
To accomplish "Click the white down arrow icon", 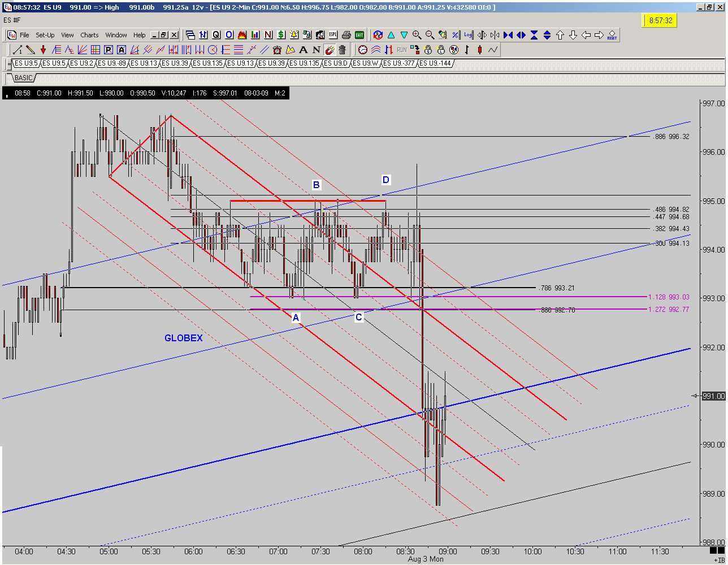I will click(x=573, y=34).
